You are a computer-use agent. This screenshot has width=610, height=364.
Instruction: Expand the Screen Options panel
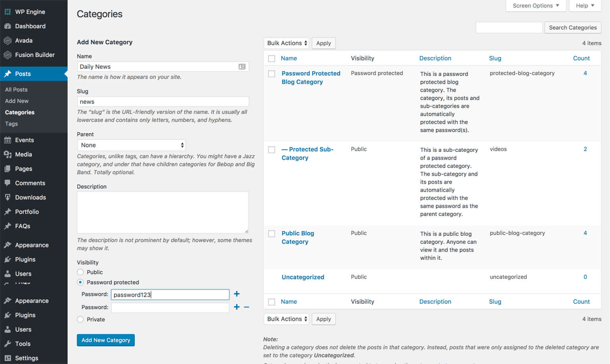coord(535,6)
